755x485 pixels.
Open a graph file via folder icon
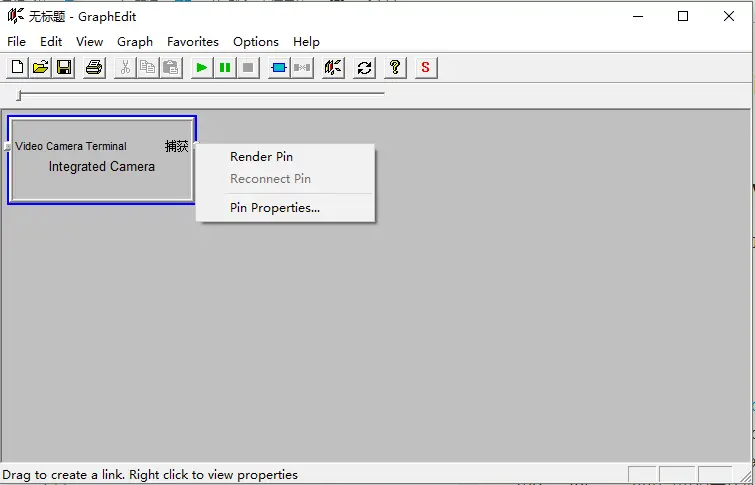point(41,67)
